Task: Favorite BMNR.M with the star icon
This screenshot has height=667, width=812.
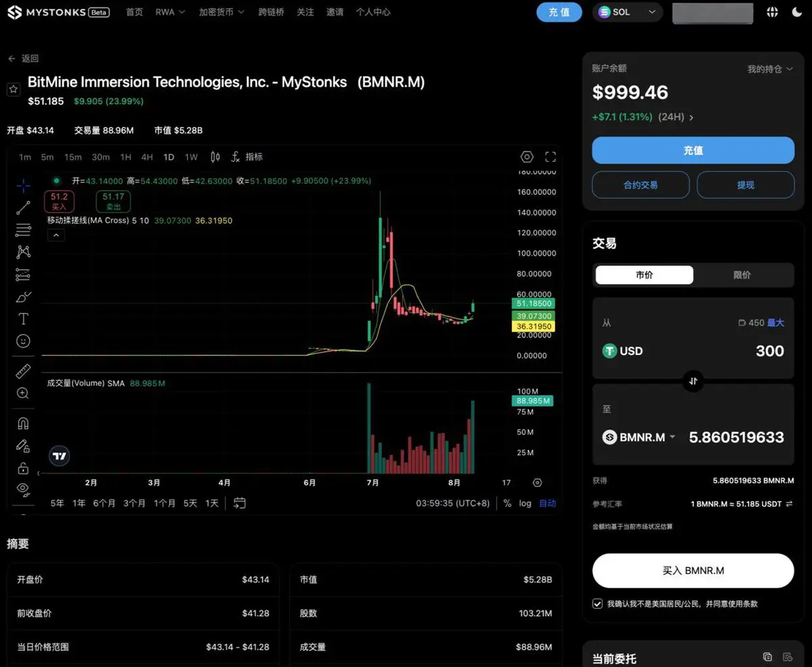Action: coord(14,89)
